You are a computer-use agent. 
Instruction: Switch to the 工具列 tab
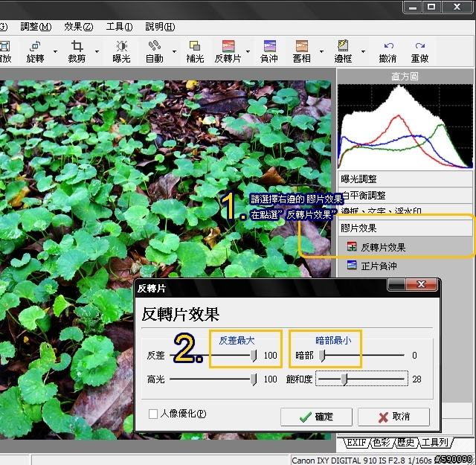pos(434,443)
